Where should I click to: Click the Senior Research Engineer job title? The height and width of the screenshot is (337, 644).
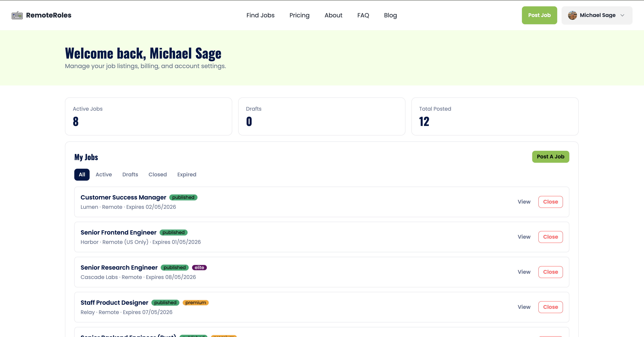(x=119, y=268)
